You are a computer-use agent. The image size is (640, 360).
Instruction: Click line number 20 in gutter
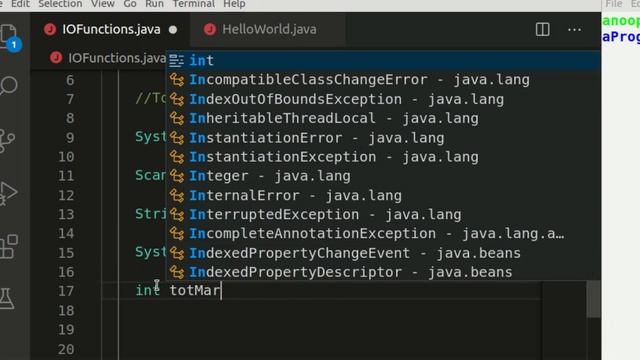[66, 349]
